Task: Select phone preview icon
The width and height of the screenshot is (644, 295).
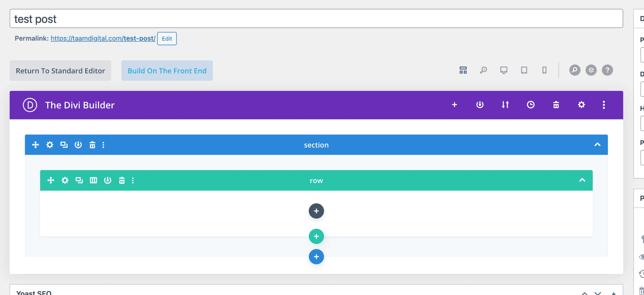Action: click(x=544, y=70)
